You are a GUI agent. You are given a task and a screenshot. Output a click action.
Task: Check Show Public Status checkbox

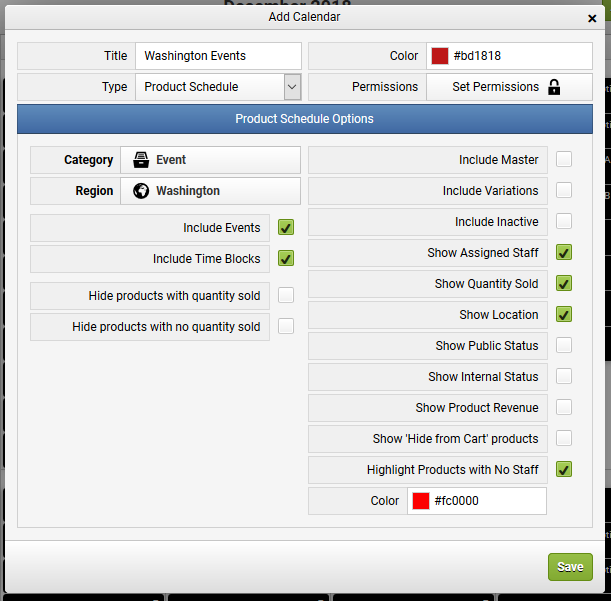pyautogui.click(x=564, y=345)
